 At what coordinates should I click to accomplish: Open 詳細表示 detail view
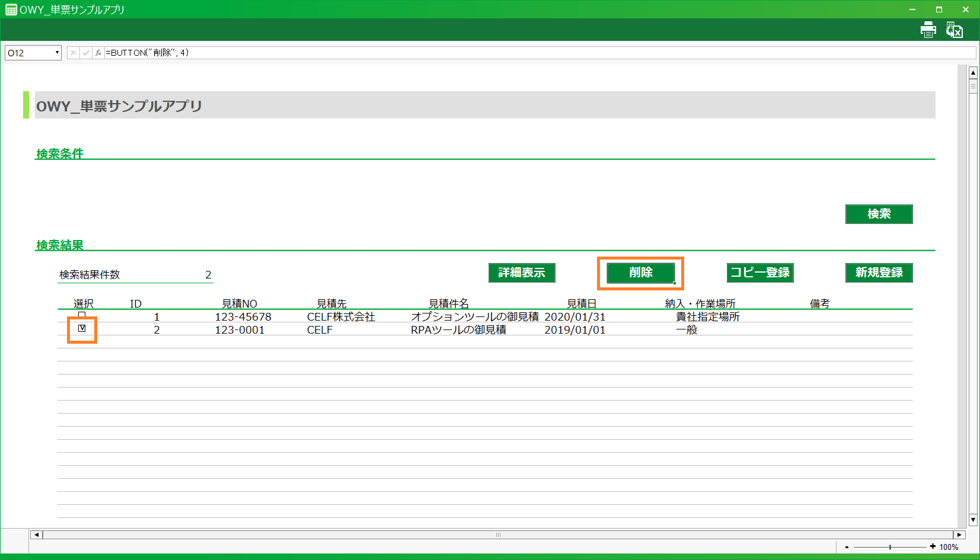coord(522,273)
